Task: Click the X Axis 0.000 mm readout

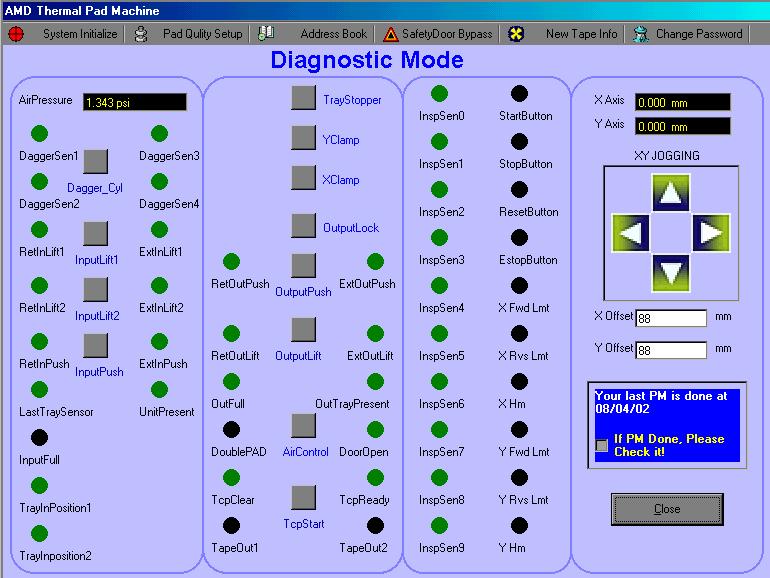Action: point(683,102)
